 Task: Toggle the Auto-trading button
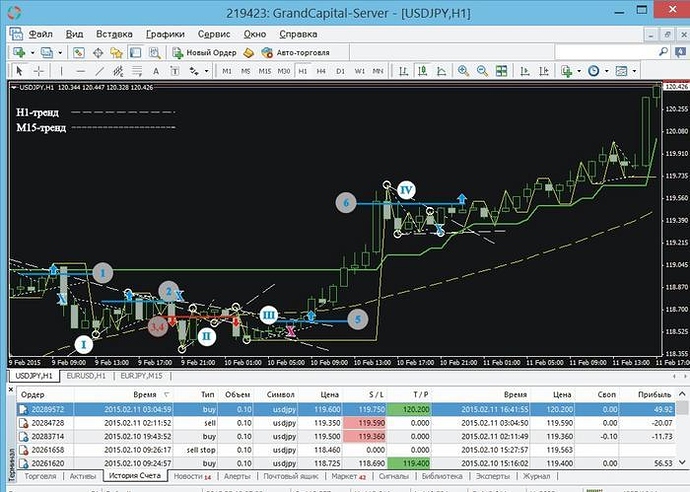(x=295, y=52)
